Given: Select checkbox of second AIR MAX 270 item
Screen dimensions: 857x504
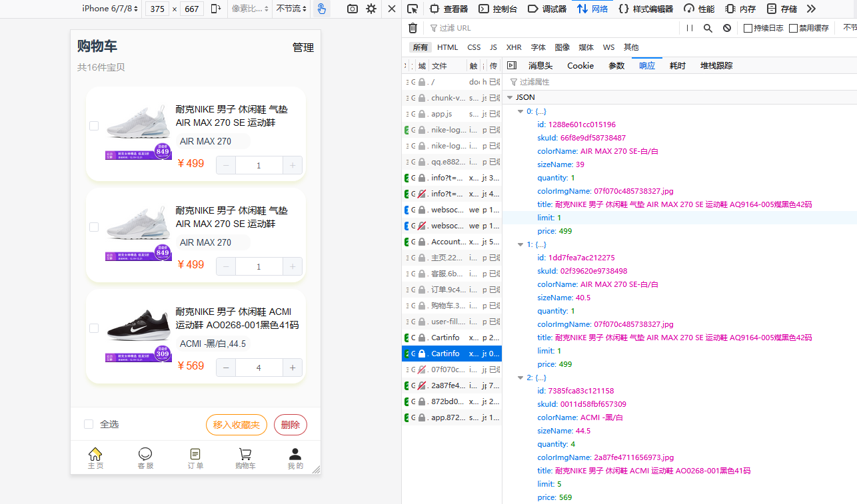Looking at the screenshot, I should point(94,227).
